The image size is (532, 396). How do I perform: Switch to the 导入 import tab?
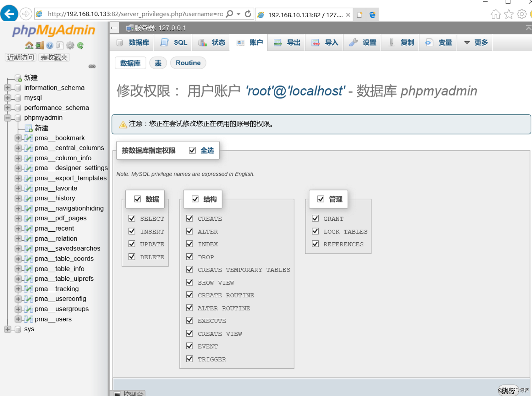click(x=325, y=42)
